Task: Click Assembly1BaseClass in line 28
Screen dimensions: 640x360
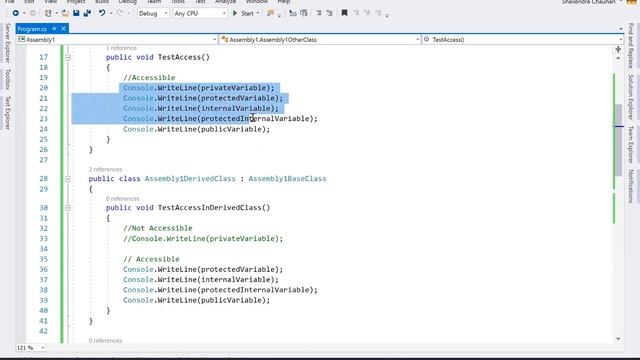Action: pyautogui.click(x=287, y=179)
